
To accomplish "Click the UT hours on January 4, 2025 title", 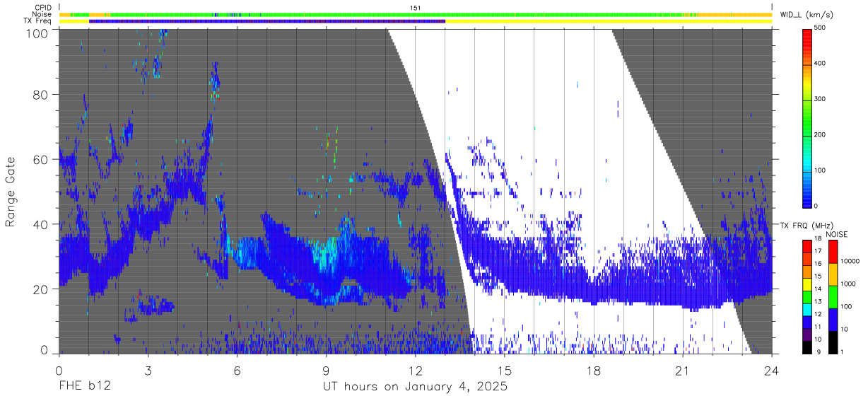I will tap(415, 387).
